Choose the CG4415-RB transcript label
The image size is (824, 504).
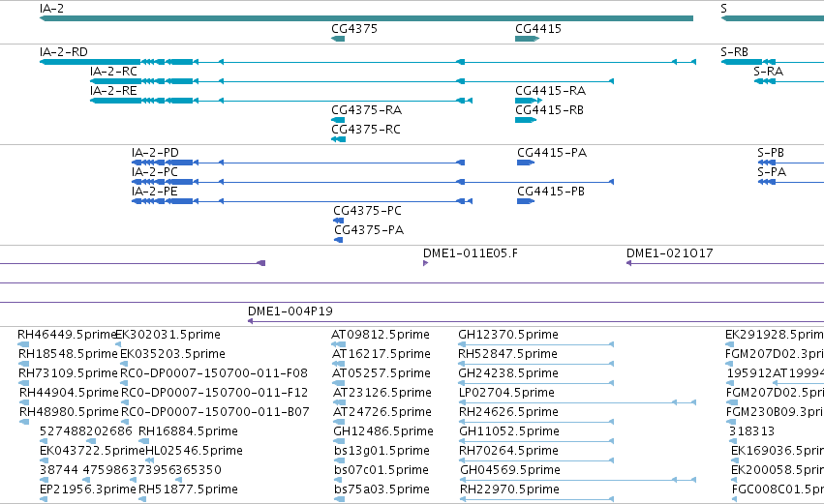point(549,110)
